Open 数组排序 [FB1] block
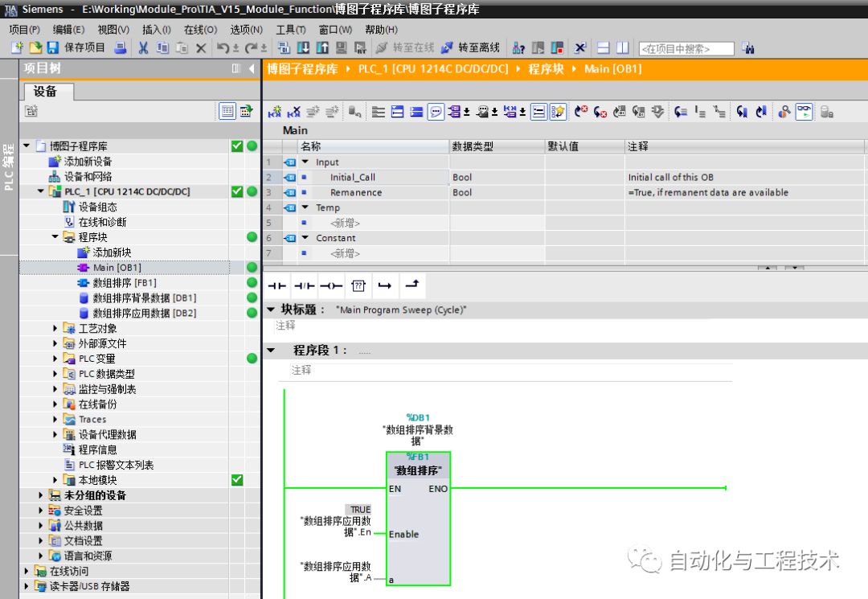Viewport: 868px width, 599px height. click(x=125, y=283)
